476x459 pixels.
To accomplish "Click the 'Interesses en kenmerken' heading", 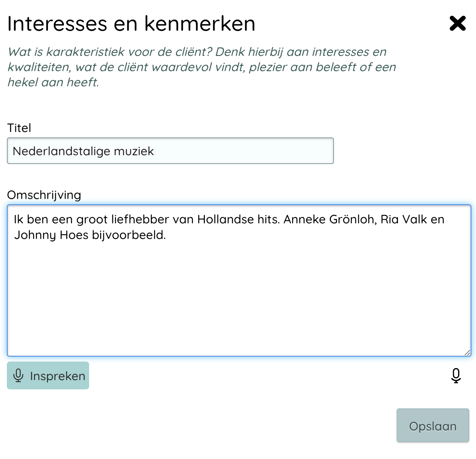I will 131,24.
